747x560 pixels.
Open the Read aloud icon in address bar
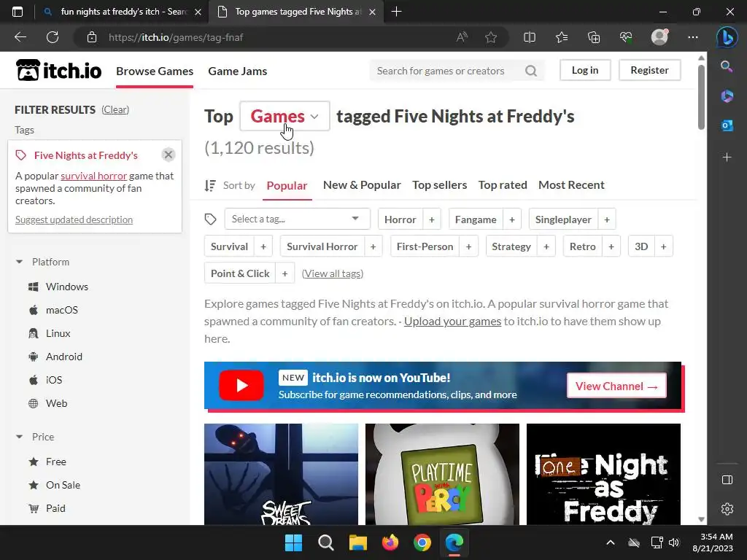pyautogui.click(x=462, y=37)
